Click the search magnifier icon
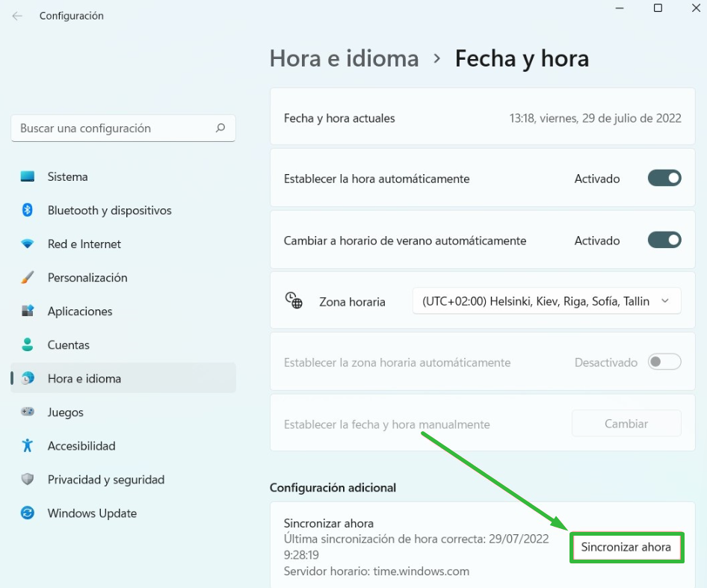Image resolution: width=707 pixels, height=588 pixels. (220, 128)
